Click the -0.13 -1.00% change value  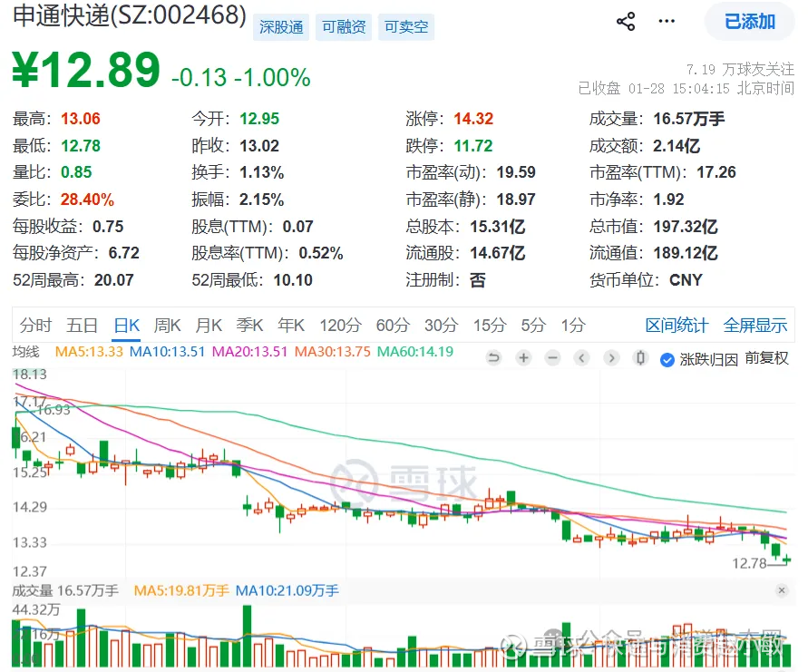(x=240, y=78)
